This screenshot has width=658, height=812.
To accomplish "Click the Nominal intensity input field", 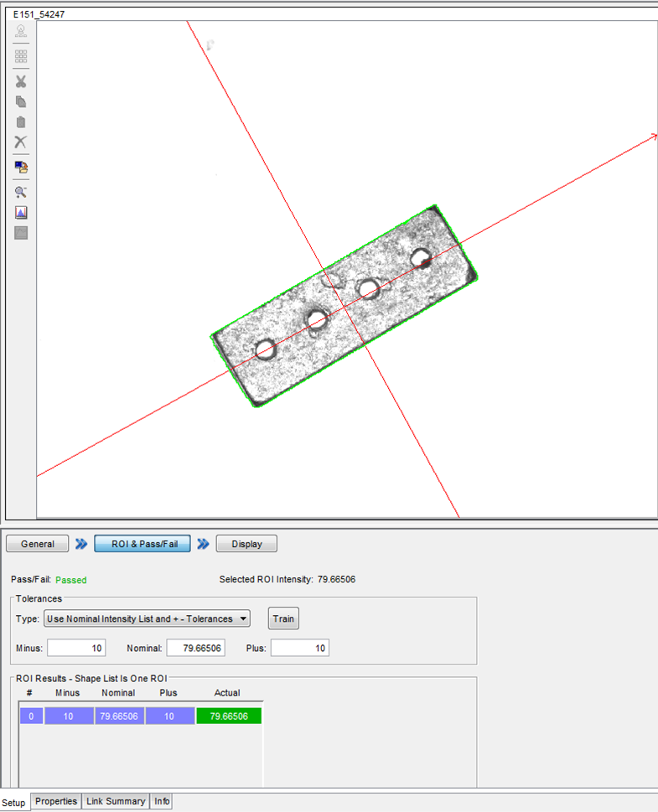I will 195,648.
